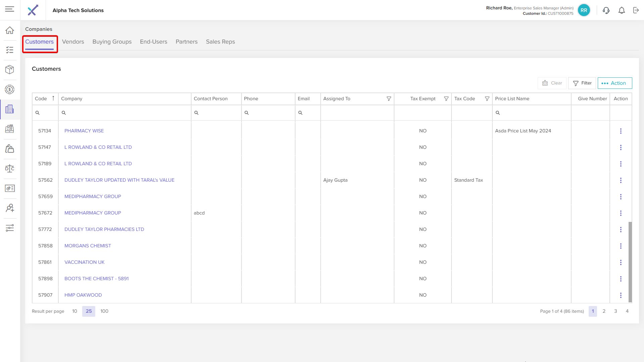Switch to the Vendors tab

(x=73, y=42)
